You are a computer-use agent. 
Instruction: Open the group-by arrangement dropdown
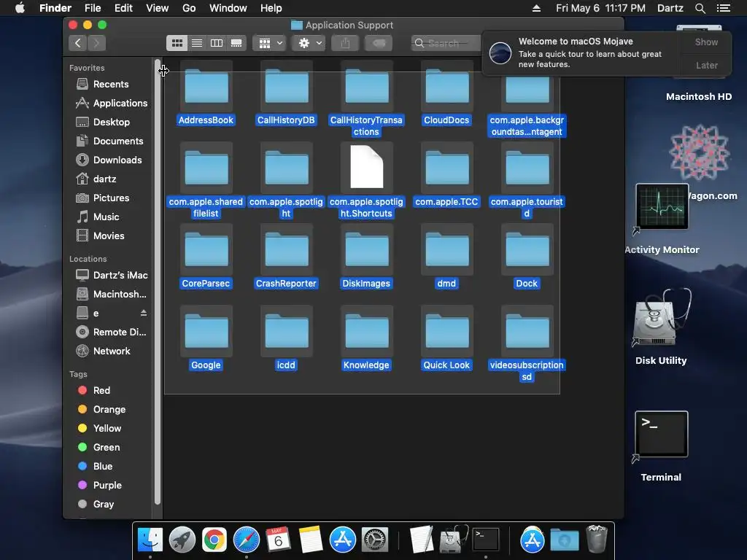270,43
